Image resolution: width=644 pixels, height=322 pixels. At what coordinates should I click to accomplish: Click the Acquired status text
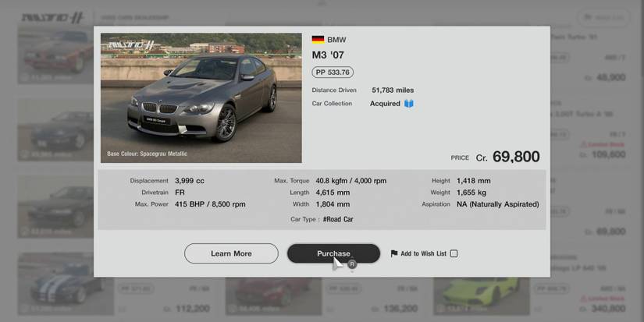point(385,104)
